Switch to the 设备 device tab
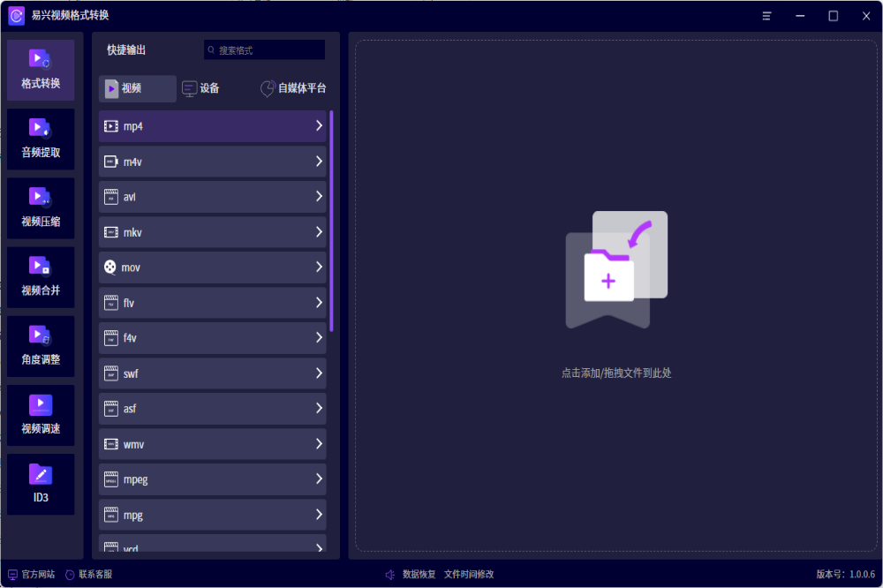Screen dimensions: 883x588 (x=200, y=88)
